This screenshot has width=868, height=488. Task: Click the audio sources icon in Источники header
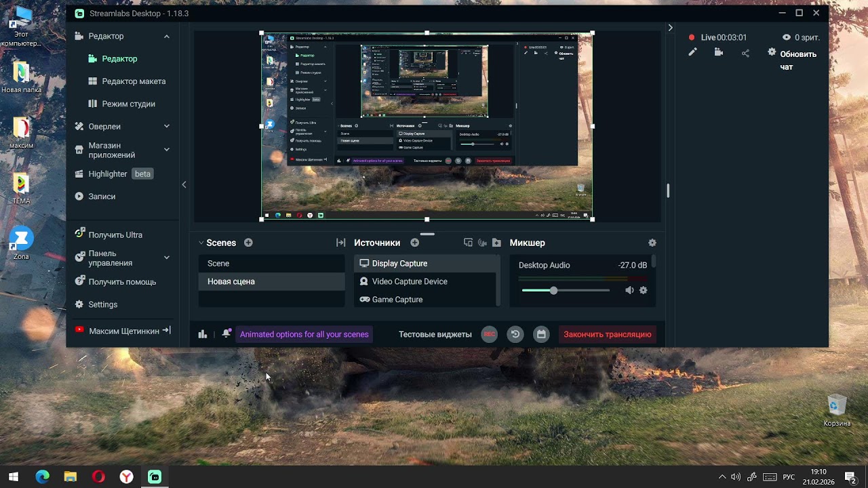point(482,243)
